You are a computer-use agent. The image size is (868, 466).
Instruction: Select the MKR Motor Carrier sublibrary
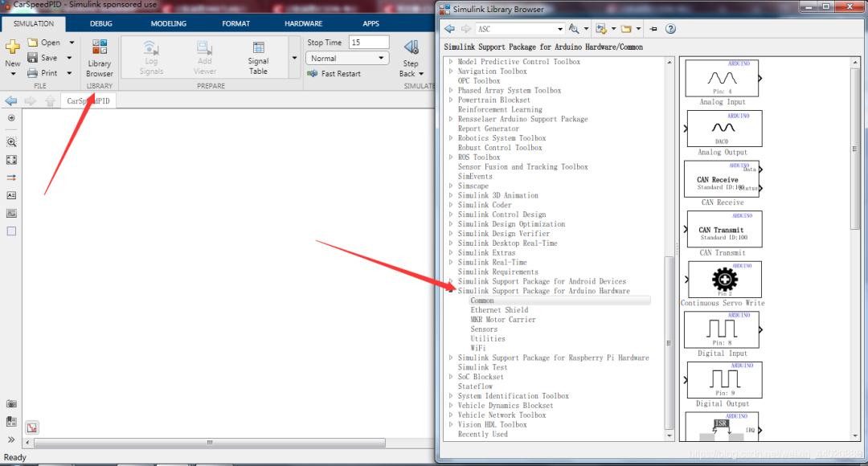(x=503, y=319)
